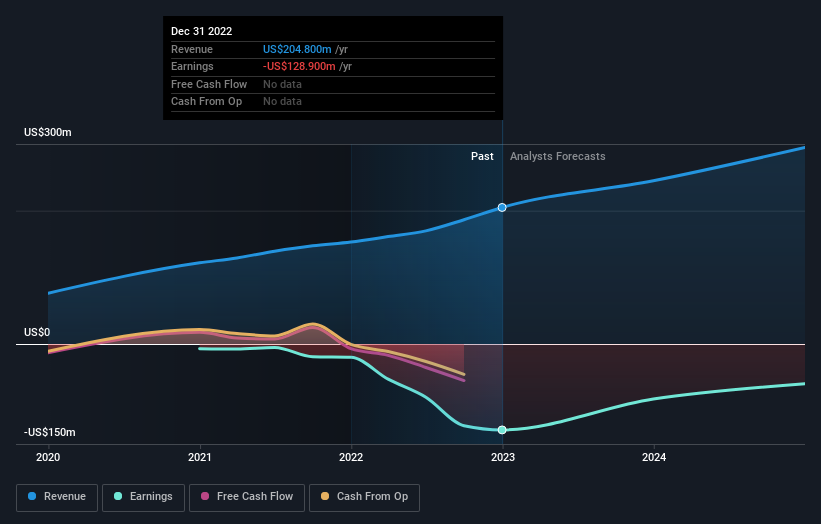
Task: Toggle the Cash From Op legend button
Action: [364, 497]
